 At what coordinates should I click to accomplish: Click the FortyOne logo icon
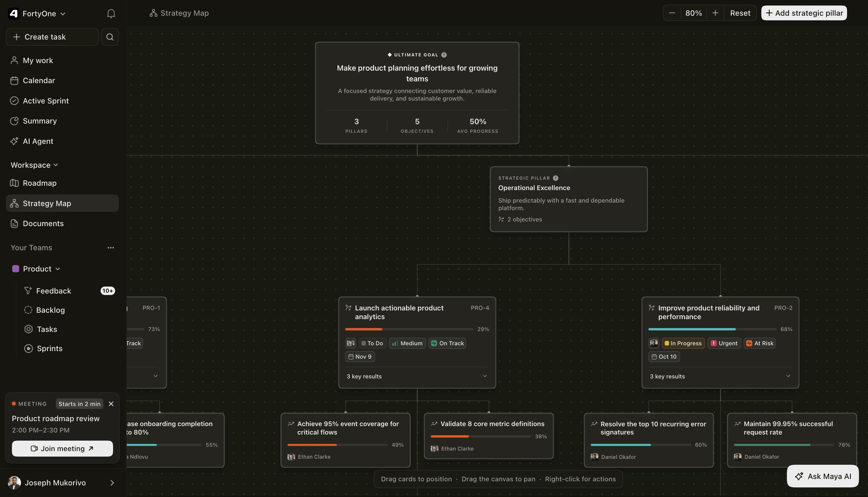(x=14, y=13)
